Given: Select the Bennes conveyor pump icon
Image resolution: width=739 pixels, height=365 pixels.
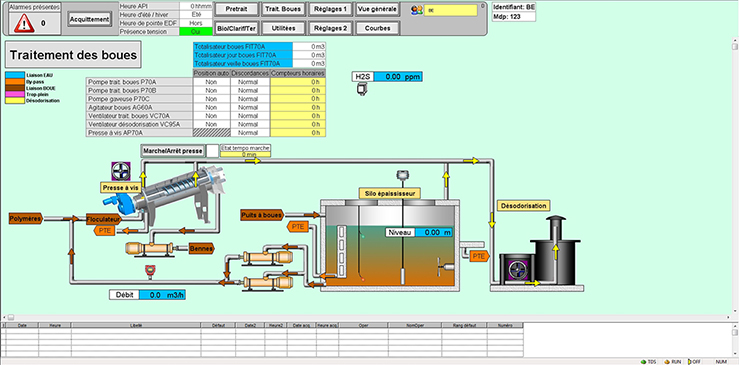Looking at the screenshot, I should (149, 249).
